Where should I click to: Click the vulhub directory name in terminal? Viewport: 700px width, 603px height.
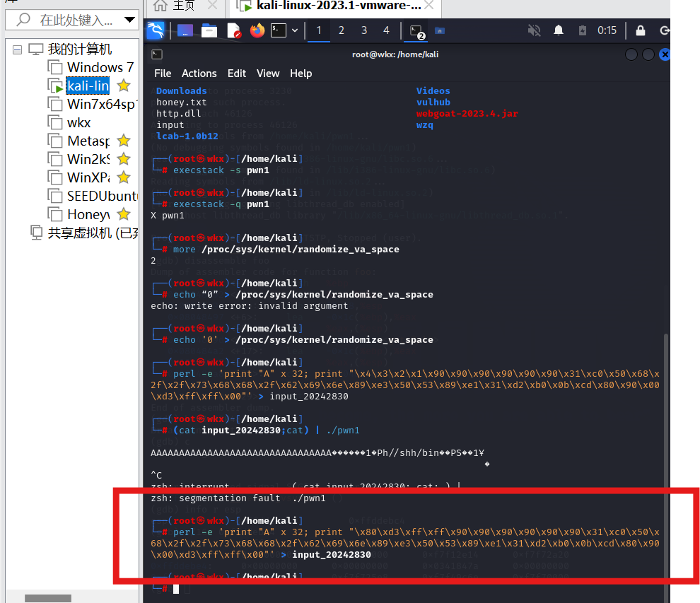[433, 103]
